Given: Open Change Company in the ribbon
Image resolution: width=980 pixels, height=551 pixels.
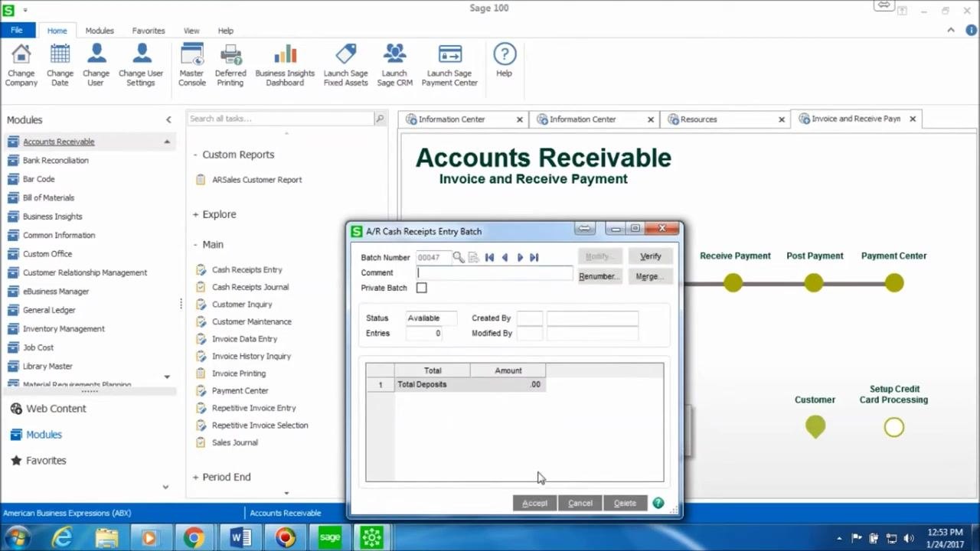Looking at the screenshot, I should click(x=21, y=65).
